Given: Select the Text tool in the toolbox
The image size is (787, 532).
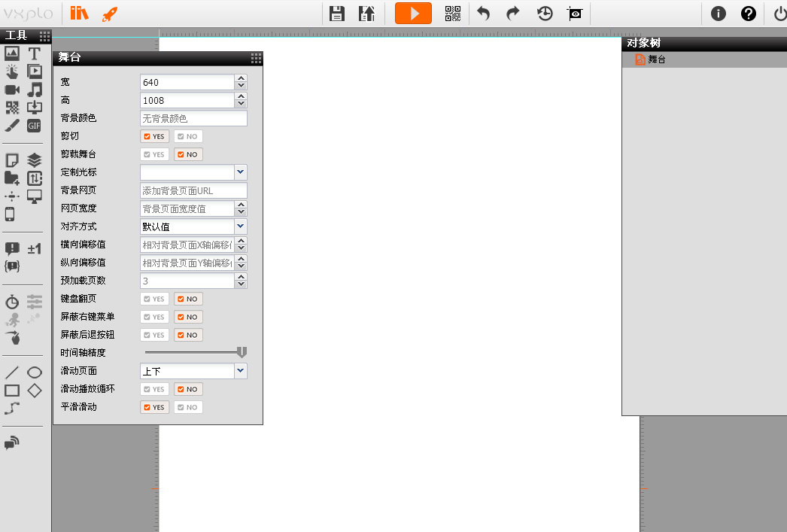Looking at the screenshot, I should pos(34,53).
